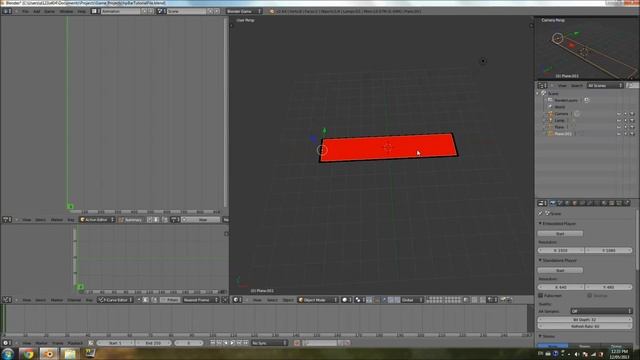Open the viewport shading selector
This screenshot has height=360, width=640.
[347, 300]
